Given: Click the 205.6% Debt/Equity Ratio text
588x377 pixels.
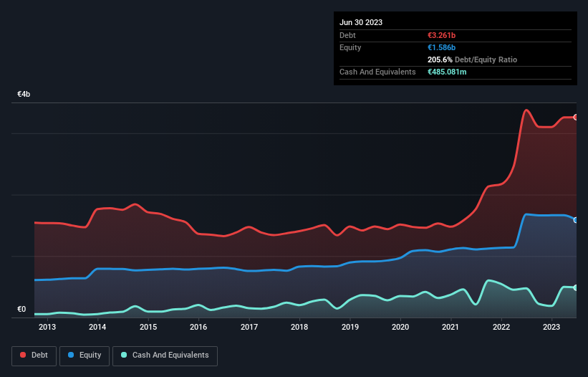Looking at the screenshot, I should 472,59.
